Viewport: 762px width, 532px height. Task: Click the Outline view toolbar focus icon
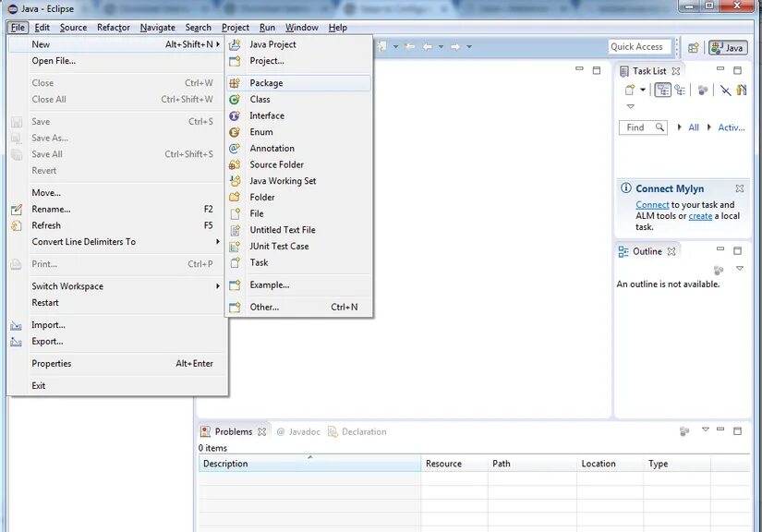719,270
